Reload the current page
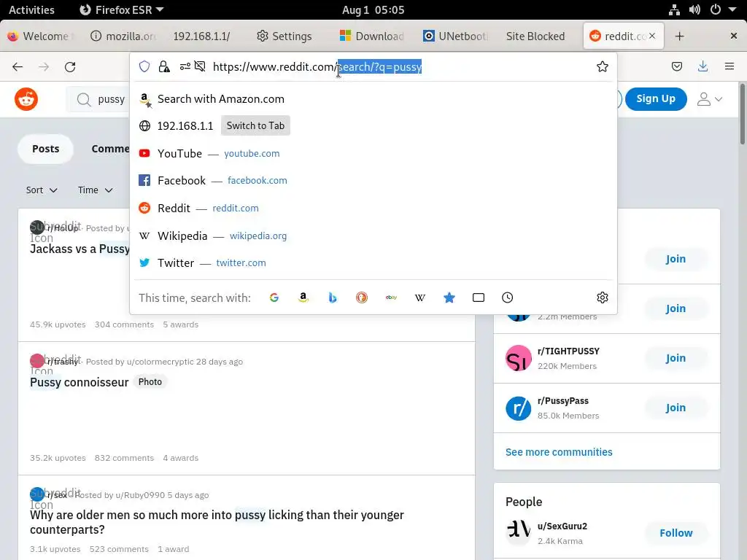Screen dimensions: 747x560 [70, 66]
